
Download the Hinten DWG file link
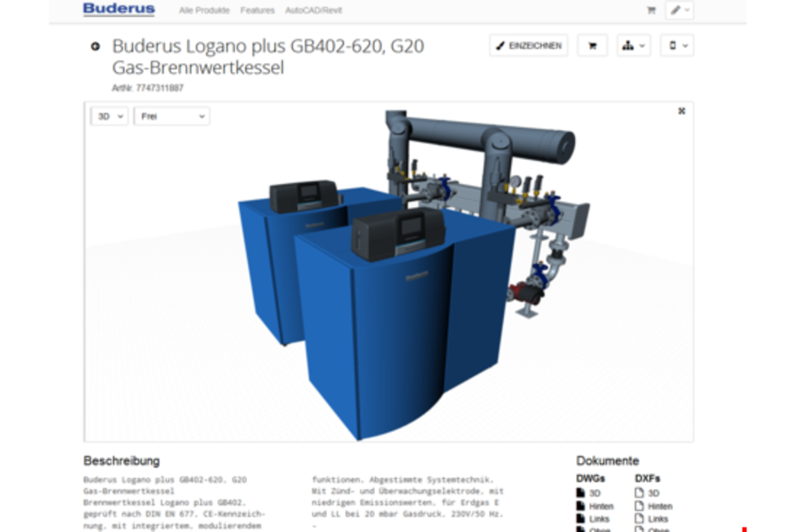click(x=602, y=506)
